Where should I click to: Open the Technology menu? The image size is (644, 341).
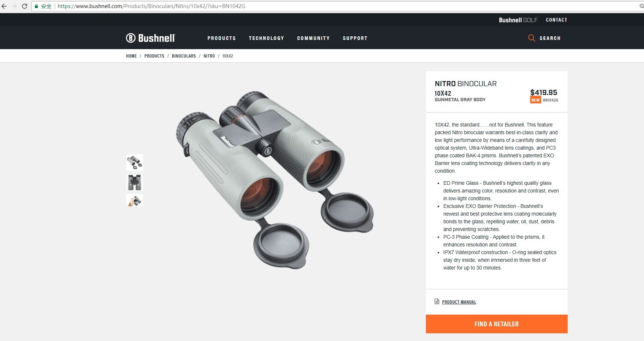point(266,38)
